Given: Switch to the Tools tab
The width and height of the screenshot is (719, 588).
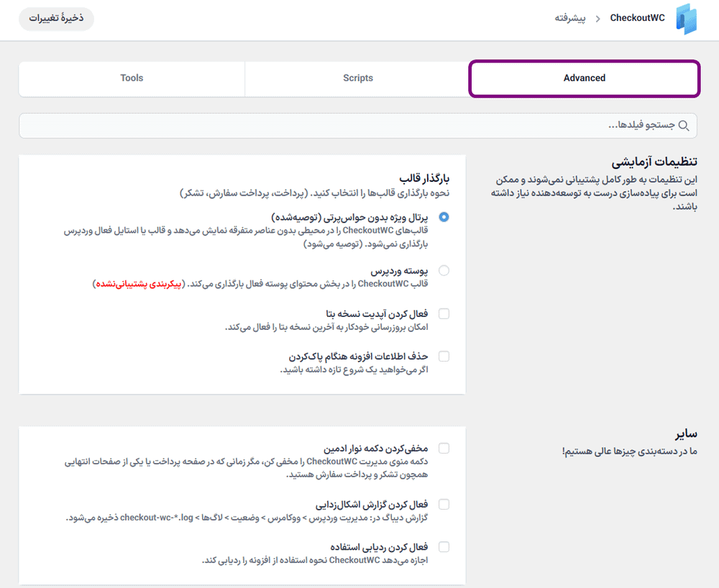Looking at the screenshot, I should [132, 78].
